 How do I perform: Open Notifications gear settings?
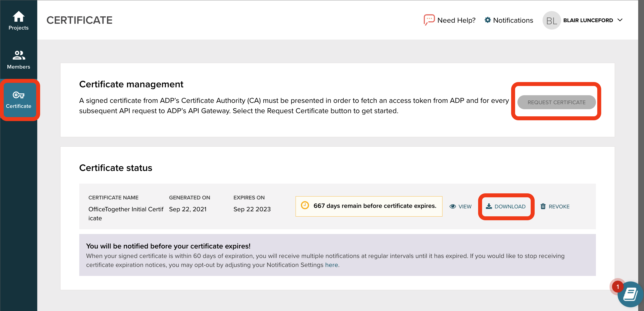(488, 20)
